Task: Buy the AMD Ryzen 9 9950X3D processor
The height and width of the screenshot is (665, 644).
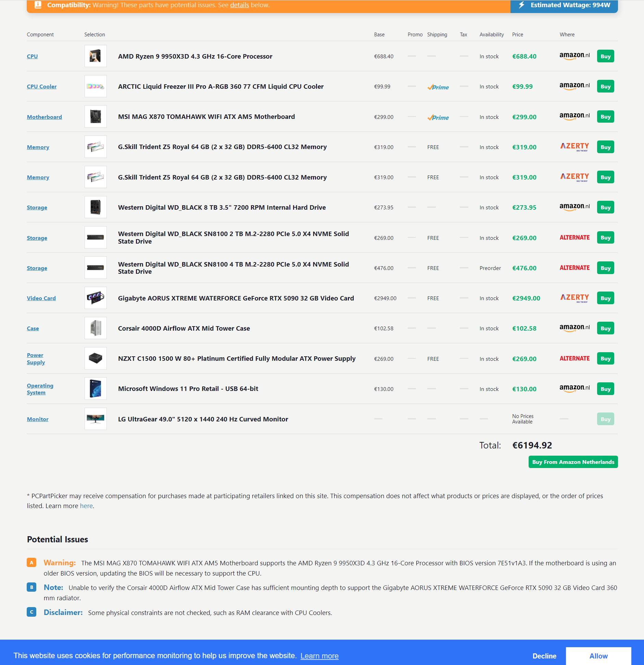Action: click(605, 56)
